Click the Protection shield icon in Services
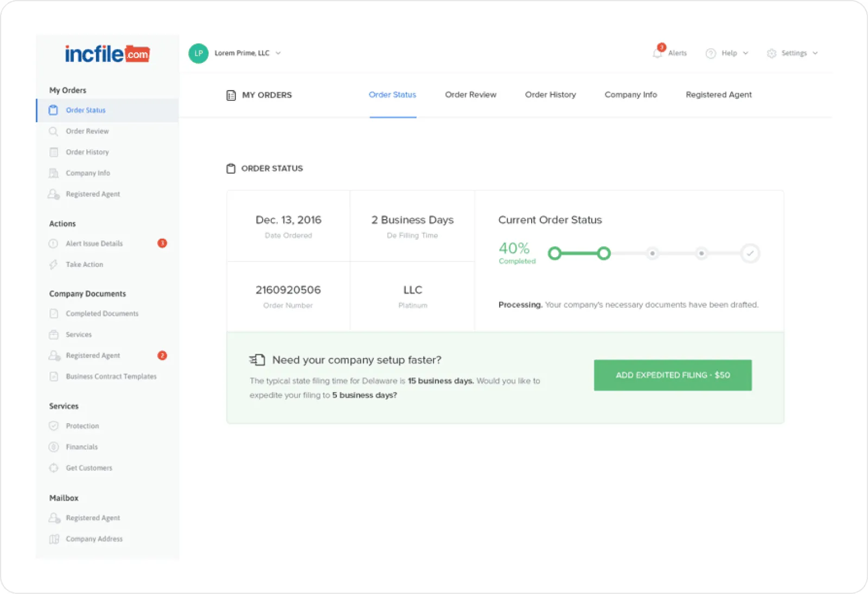 [54, 426]
